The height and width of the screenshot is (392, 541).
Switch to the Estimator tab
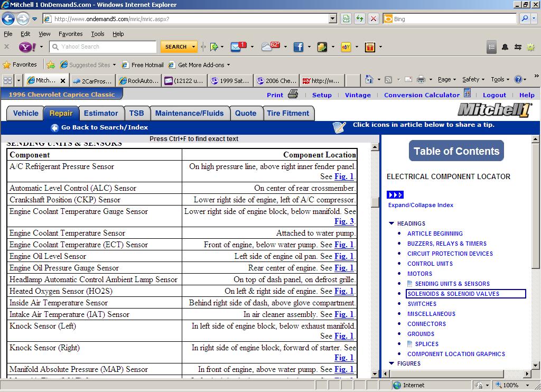(x=101, y=113)
